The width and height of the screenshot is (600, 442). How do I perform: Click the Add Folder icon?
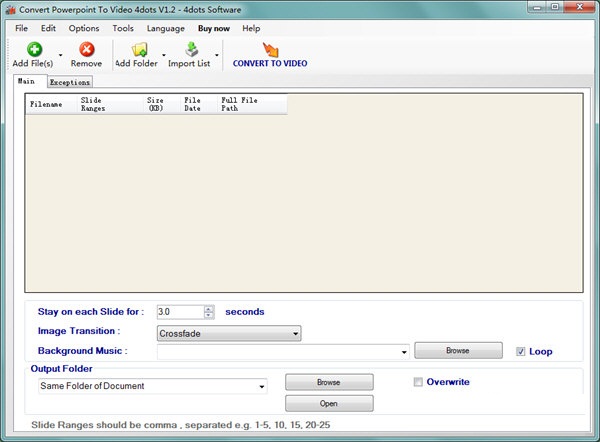click(x=139, y=50)
